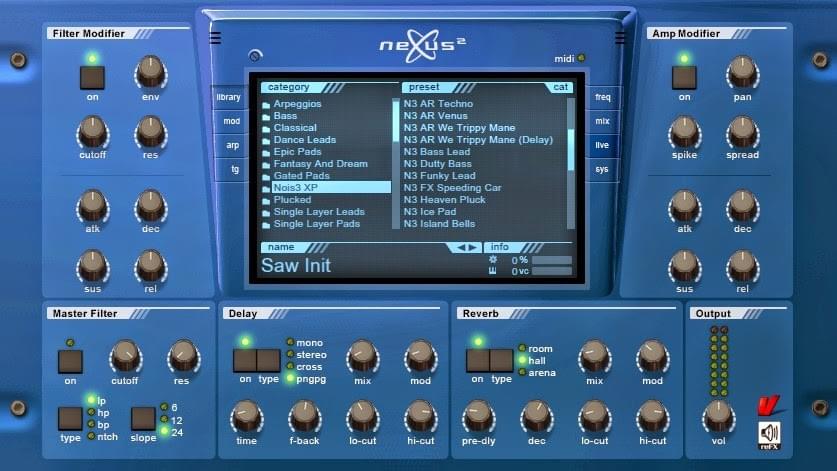Select preset N3 FX Speeding Car
837x471 pixels.
point(452,188)
